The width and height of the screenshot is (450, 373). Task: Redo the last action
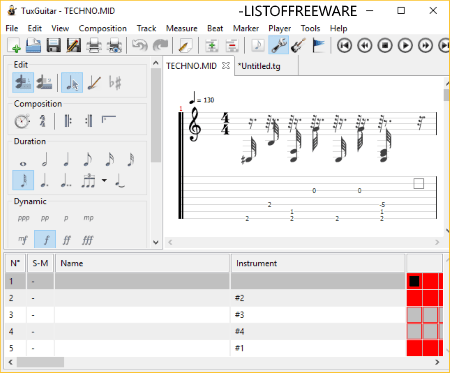pyautogui.click(x=161, y=45)
